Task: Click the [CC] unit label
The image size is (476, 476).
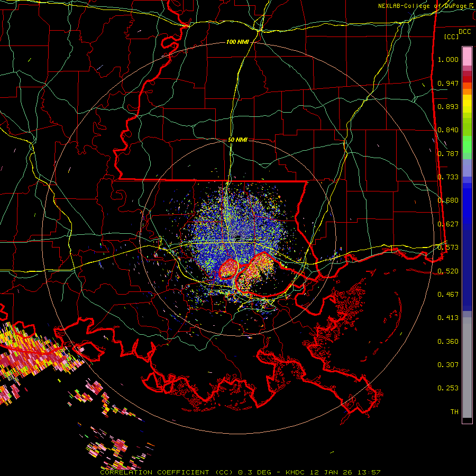Action: click(452, 36)
